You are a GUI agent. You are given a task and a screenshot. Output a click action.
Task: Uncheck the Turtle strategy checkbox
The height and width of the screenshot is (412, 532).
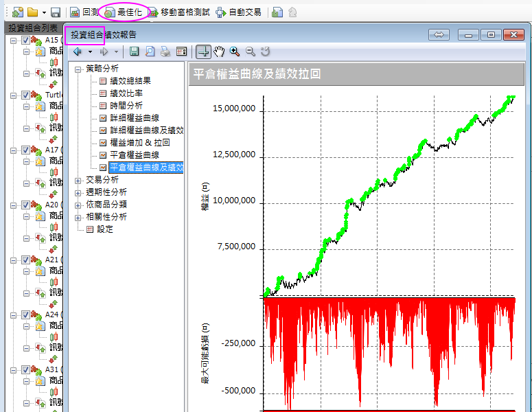pyautogui.click(x=26, y=95)
